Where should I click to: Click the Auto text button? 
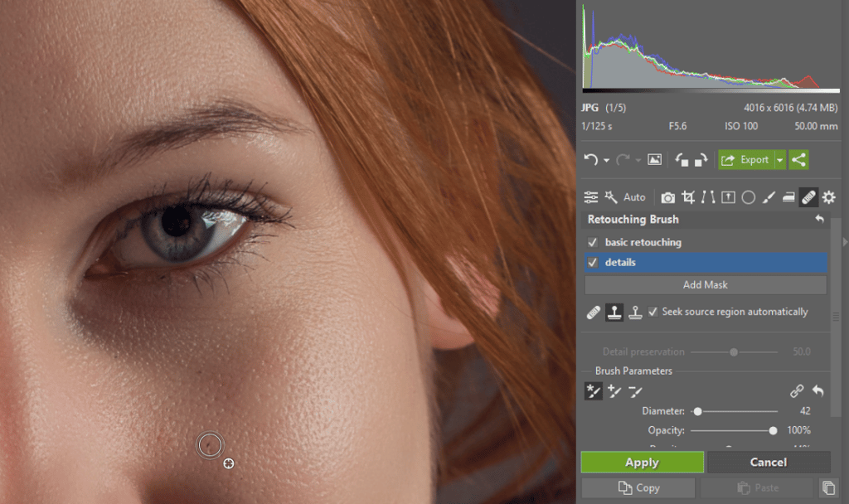tap(634, 197)
